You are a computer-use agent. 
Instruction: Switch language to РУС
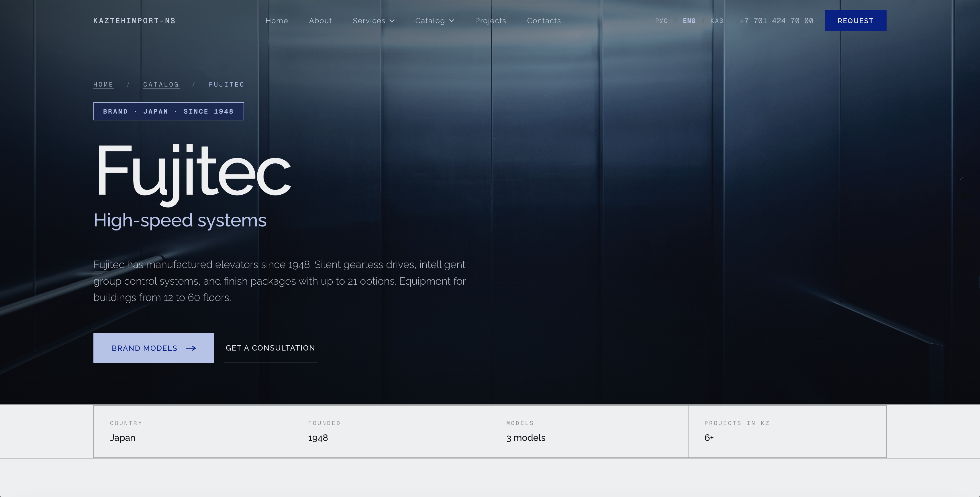(x=661, y=21)
